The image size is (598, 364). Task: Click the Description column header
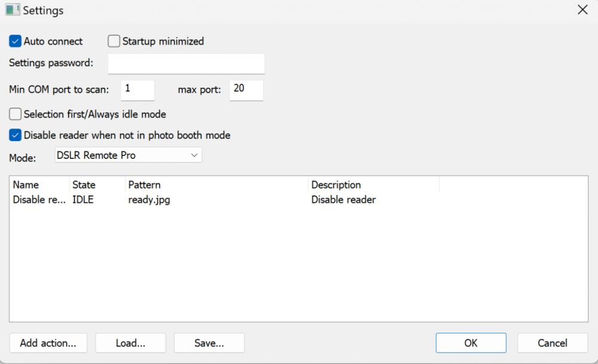tap(373, 185)
